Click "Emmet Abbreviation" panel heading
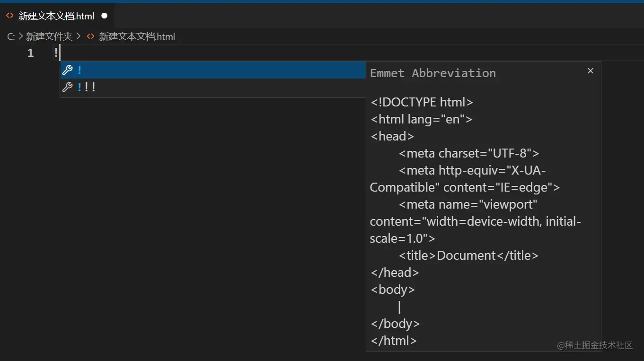The height and width of the screenshot is (361, 644). pos(433,73)
